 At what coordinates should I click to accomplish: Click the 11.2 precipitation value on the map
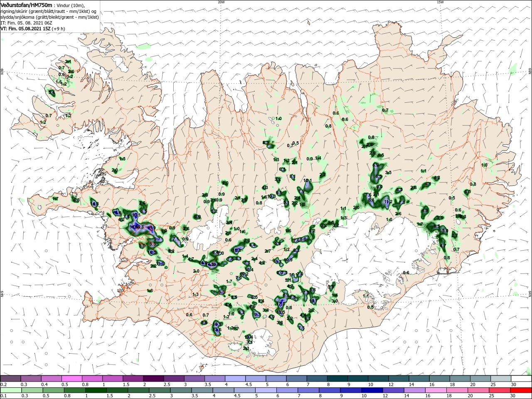(388, 202)
